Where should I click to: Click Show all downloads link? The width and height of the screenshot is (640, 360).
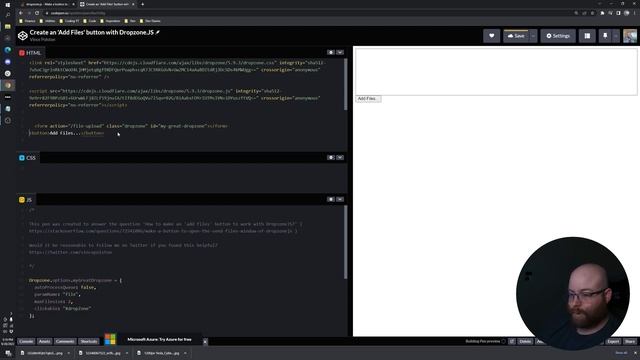[x=621, y=353]
